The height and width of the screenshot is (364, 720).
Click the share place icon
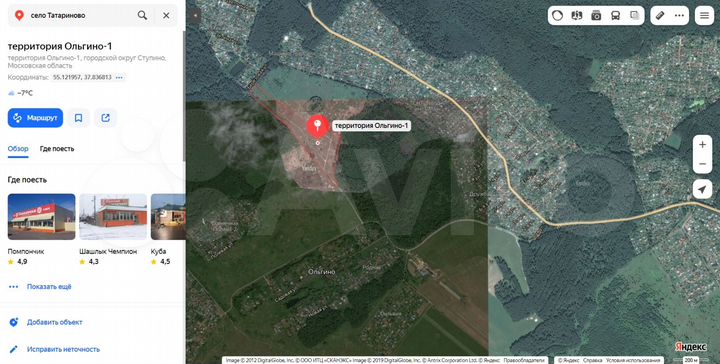click(x=106, y=118)
